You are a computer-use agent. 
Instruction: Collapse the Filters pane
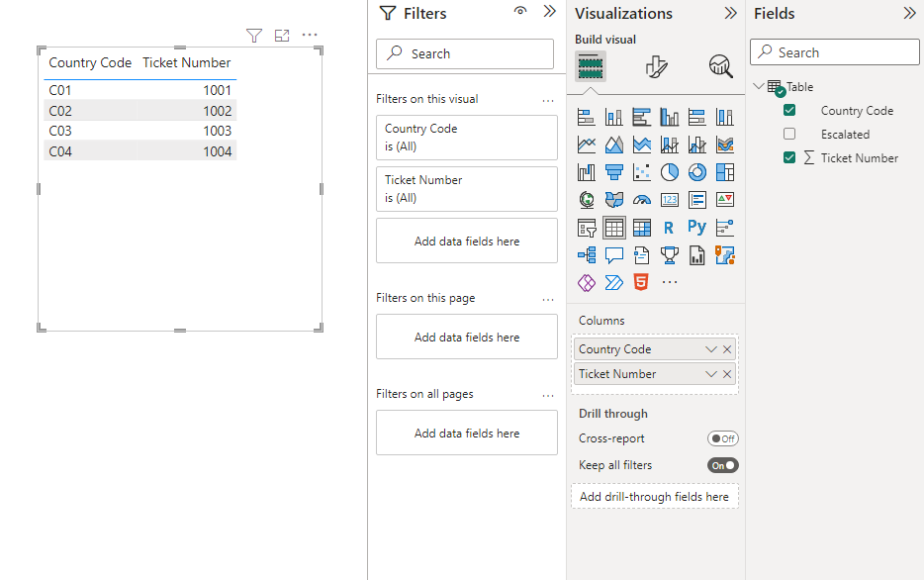click(550, 11)
